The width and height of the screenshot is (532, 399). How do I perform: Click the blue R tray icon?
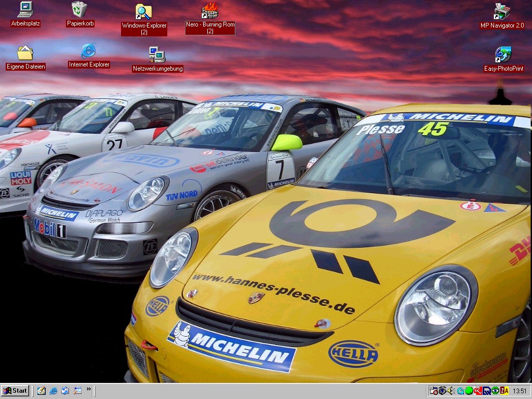point(486,391)
